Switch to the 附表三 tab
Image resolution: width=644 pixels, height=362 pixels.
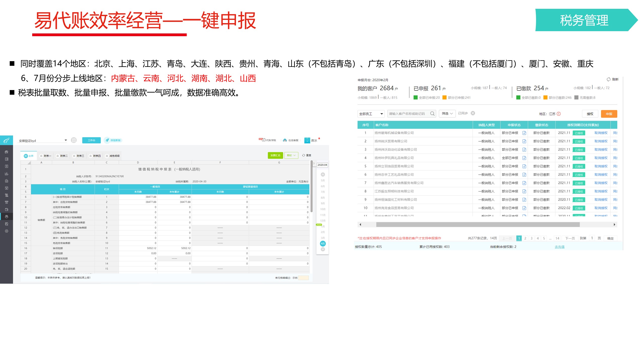pos(78,156)
